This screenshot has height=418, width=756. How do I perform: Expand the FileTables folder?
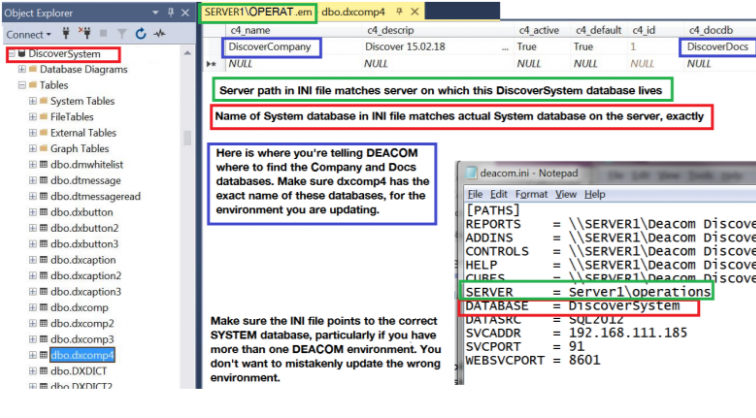[x=32, y=117]
